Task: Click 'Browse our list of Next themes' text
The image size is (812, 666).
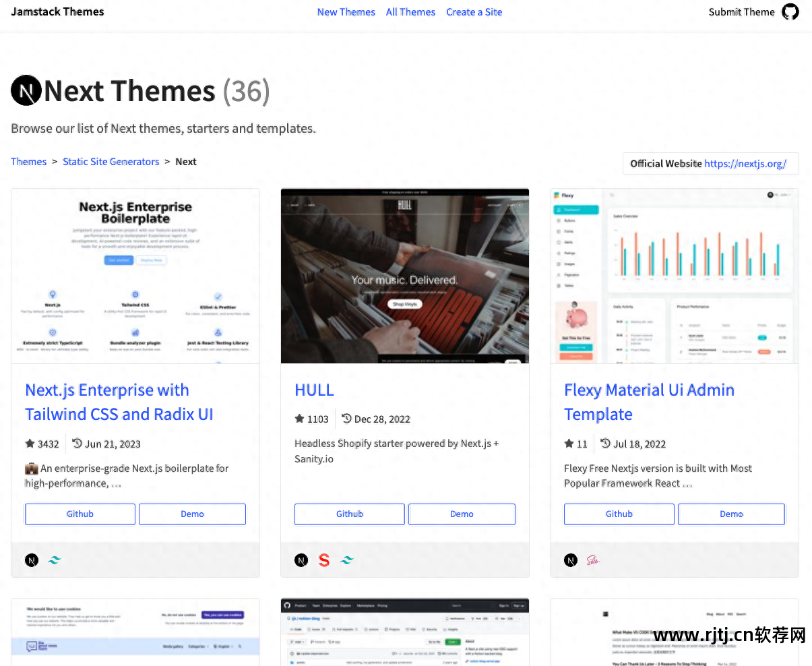Action: point(163,128)
